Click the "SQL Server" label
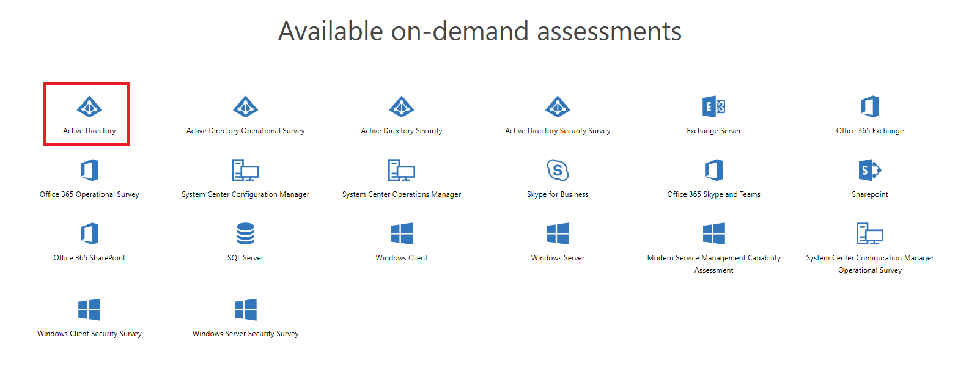The width and height of the screenshot is (980, 371). [246, 258]
